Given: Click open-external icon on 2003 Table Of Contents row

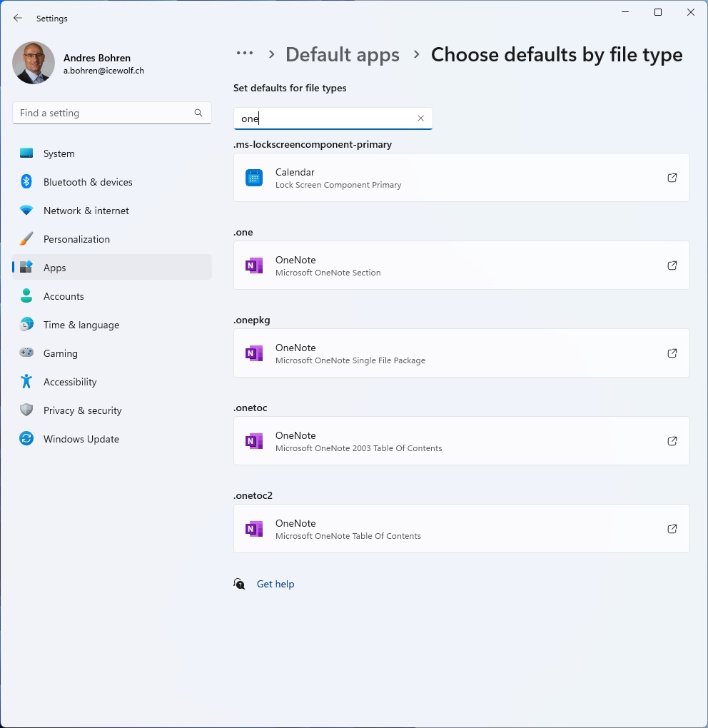Looking at the screenshot, I should (x=672, y=440).
